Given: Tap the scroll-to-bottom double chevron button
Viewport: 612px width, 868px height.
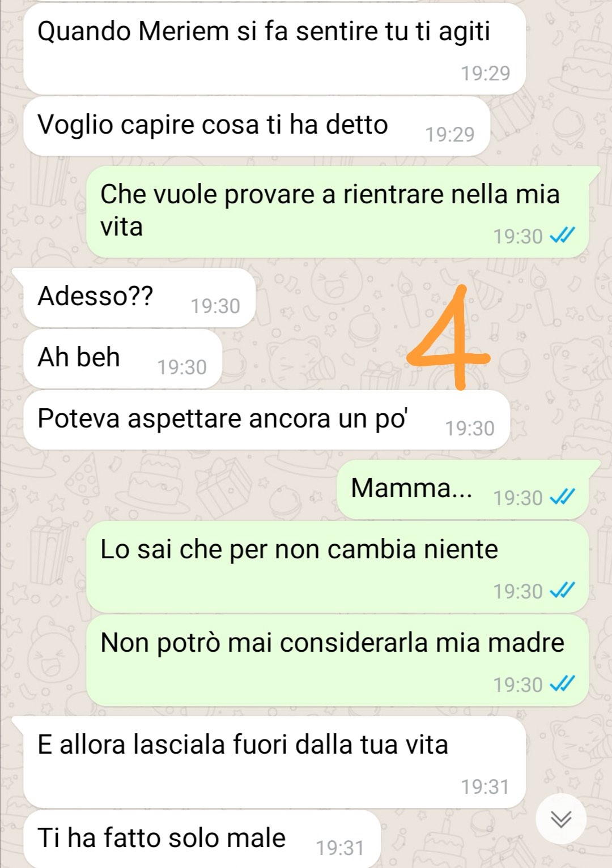Looking at the screenshot, I should pyautogui.click(x=561, y=819).
